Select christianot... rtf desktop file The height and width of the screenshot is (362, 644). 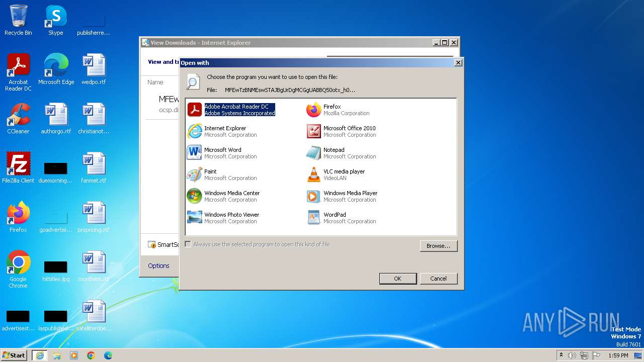(x=94, y=119)
